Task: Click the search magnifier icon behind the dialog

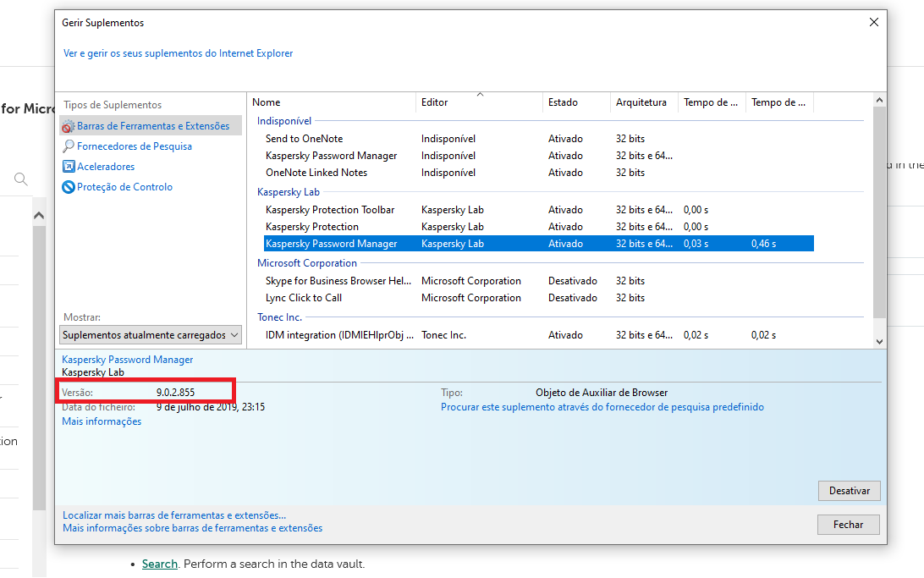Action: 21,179
